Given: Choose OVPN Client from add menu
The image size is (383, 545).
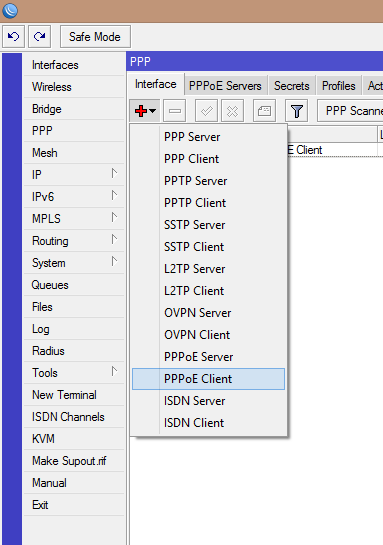Looking at the screenshot, I should [208, 335].
